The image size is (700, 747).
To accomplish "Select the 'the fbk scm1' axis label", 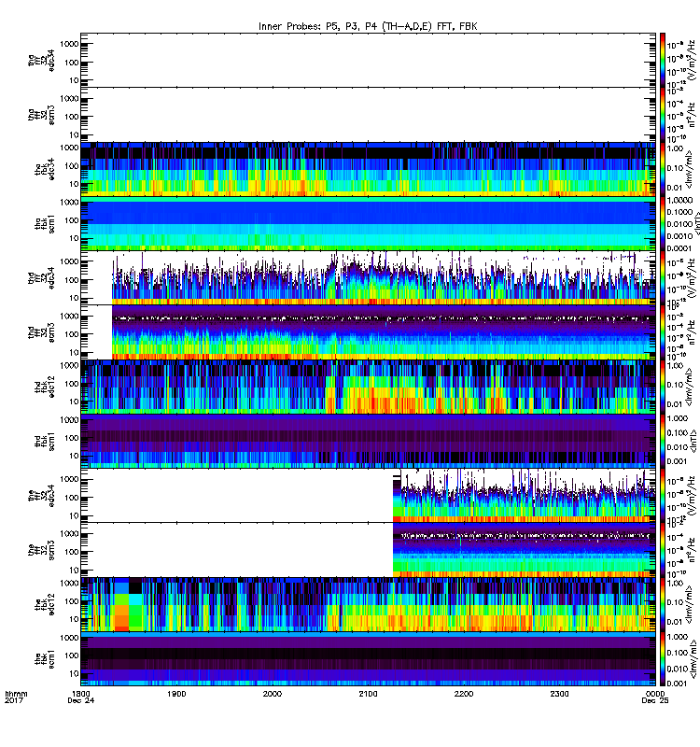I will pyautogui.click(x=45, y=659).
